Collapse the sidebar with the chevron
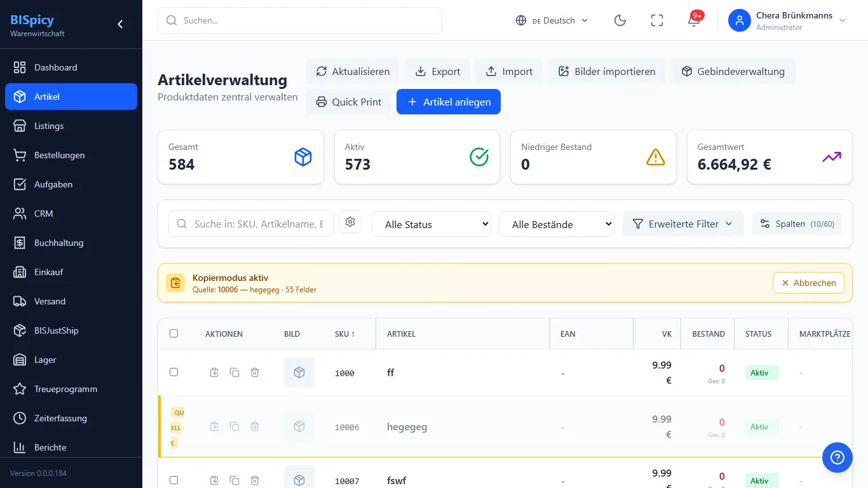The height and width of the screenshot is (488, 868). (x=120, y=24)
